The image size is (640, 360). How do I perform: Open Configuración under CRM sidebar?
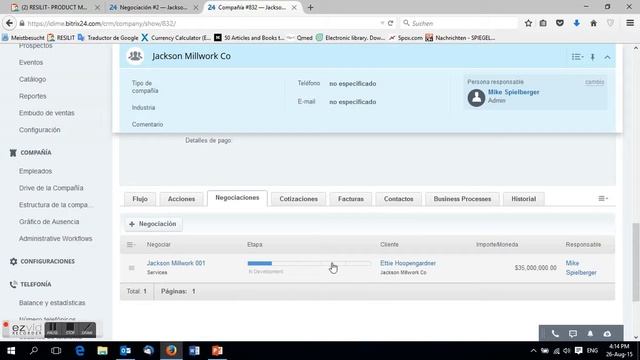pos(40,130)
